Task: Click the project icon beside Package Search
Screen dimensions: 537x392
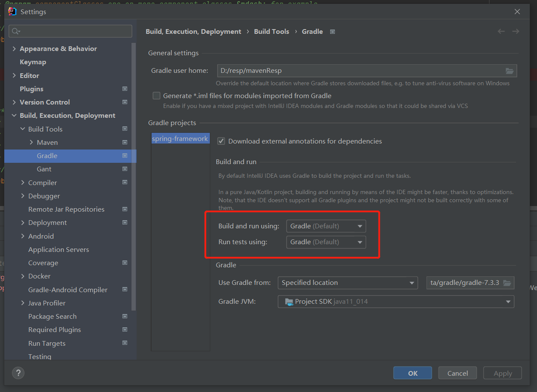Action: click(x=125, y=316)
